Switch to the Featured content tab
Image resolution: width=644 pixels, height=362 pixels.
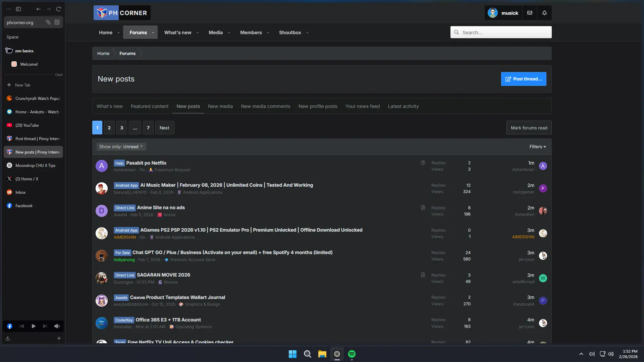[150, 106]
